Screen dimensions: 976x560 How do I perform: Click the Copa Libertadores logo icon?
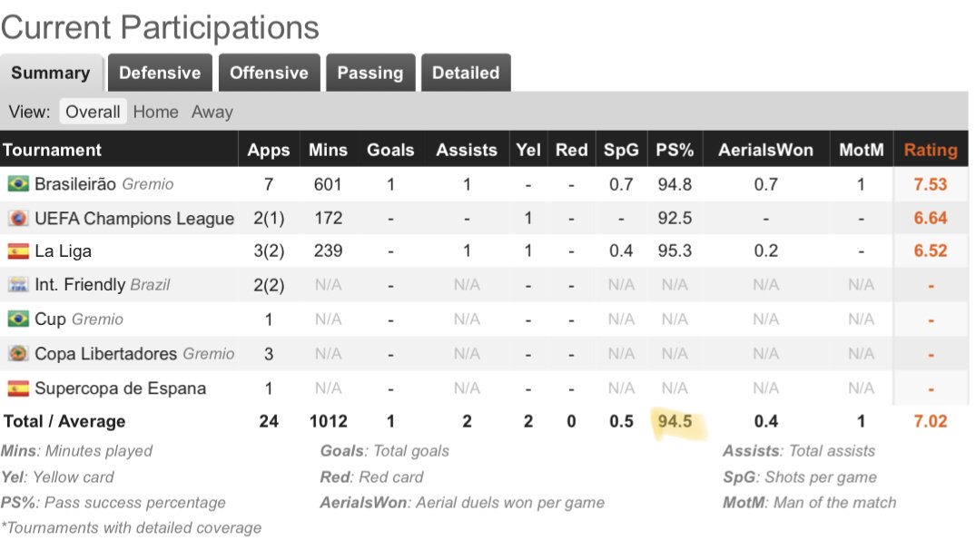tap(18, 353)
